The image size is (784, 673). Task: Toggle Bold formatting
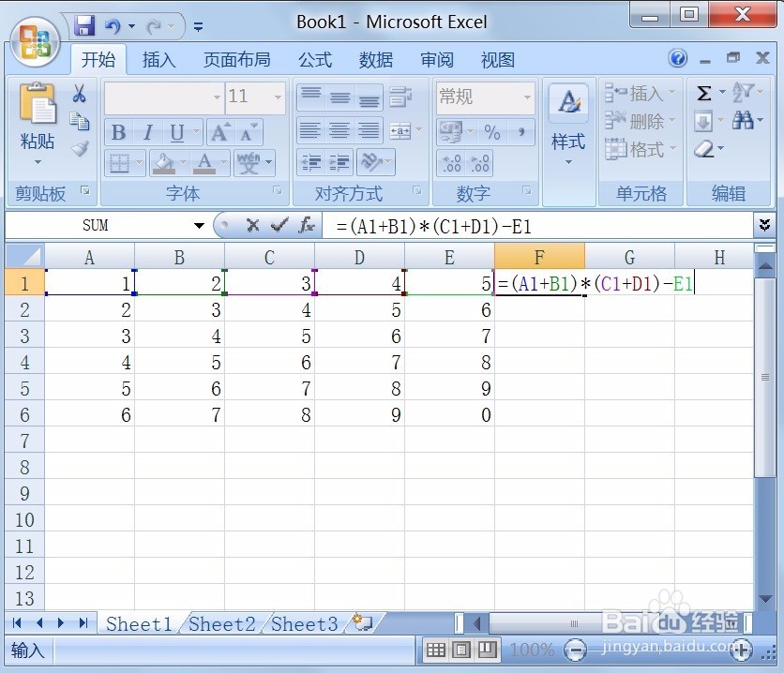(x=118, y=133)
